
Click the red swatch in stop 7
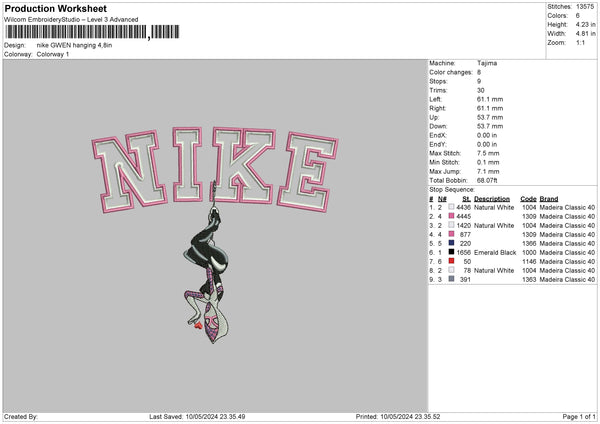pos(455,261)
